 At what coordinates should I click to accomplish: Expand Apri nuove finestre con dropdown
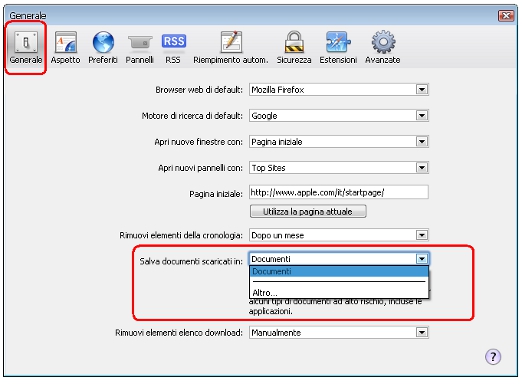pyautogui.click(x=422, y=142)
